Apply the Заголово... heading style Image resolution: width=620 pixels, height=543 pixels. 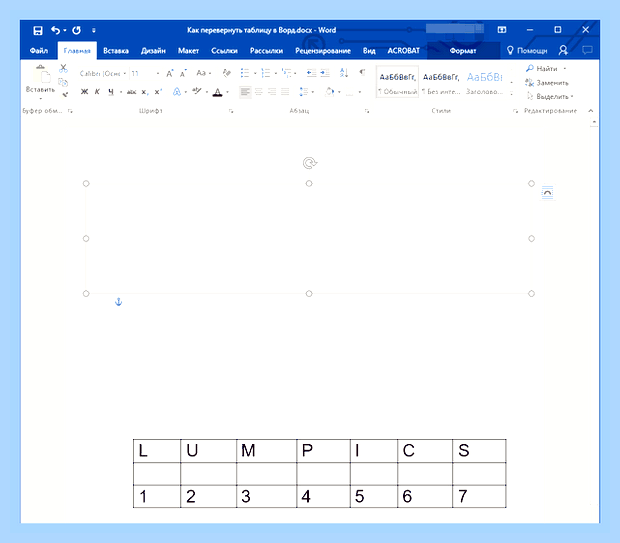click(484, 82)
